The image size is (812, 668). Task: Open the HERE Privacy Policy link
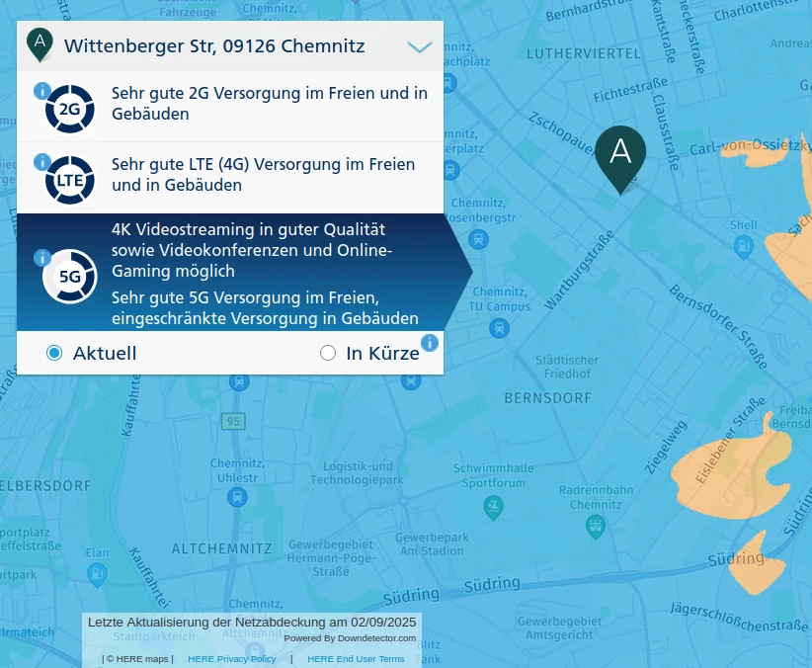[232, 659]
